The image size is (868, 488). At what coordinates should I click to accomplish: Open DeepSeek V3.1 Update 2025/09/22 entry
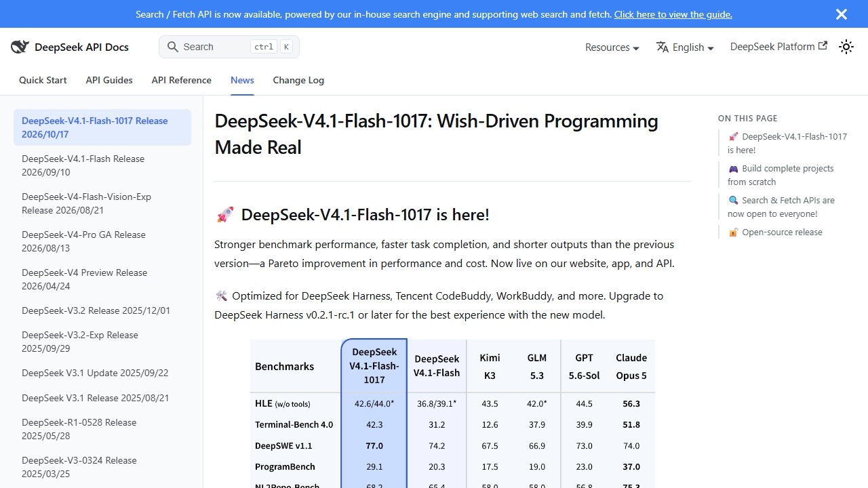click(102, 373)
